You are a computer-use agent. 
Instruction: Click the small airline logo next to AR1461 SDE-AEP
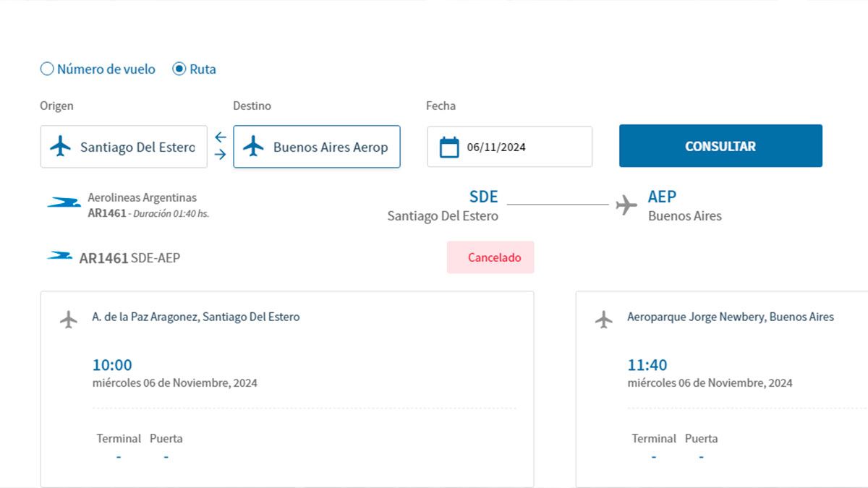coord(59,257)
